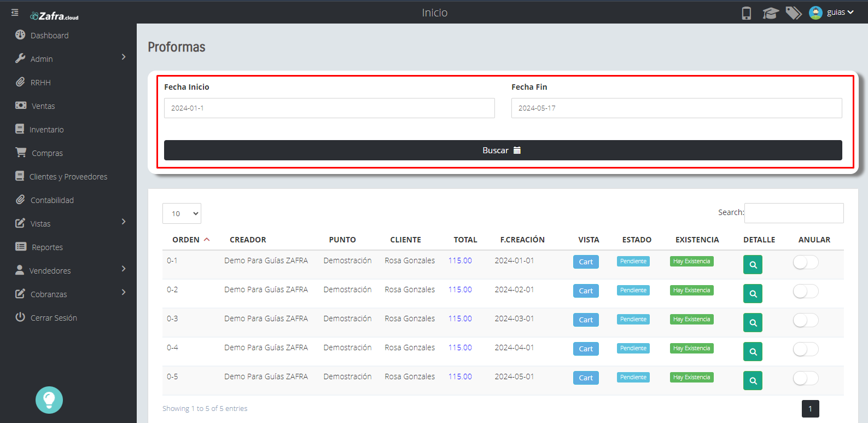
Task: Focus the table Search box
Action: [794, 213]
